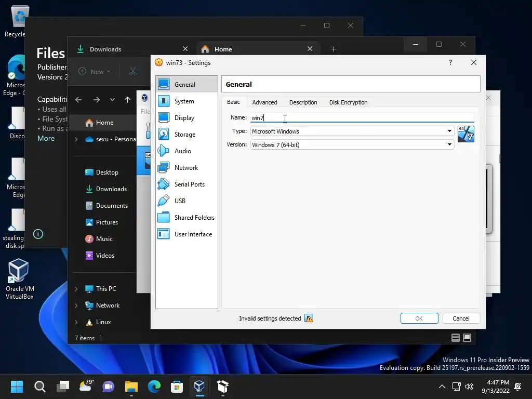The width and height of the screenshot is (532, 399).
Task: Expand the This PC tree item
Action: pos(76,289)
